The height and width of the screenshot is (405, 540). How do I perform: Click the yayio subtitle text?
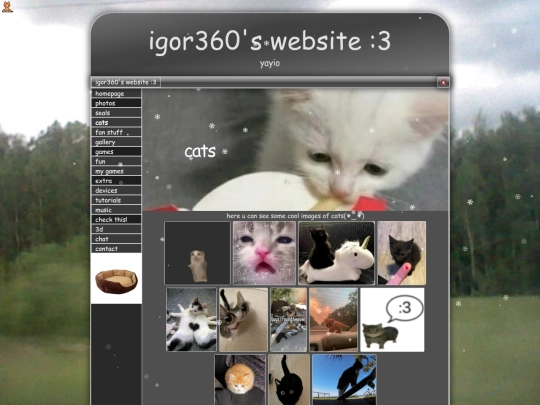click(x=270, y=63)
